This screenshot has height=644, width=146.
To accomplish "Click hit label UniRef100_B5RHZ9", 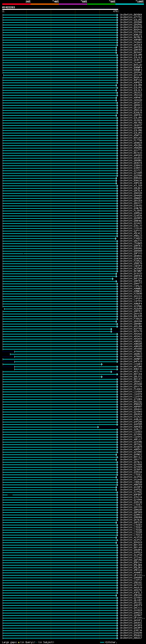I will (131, 405).
